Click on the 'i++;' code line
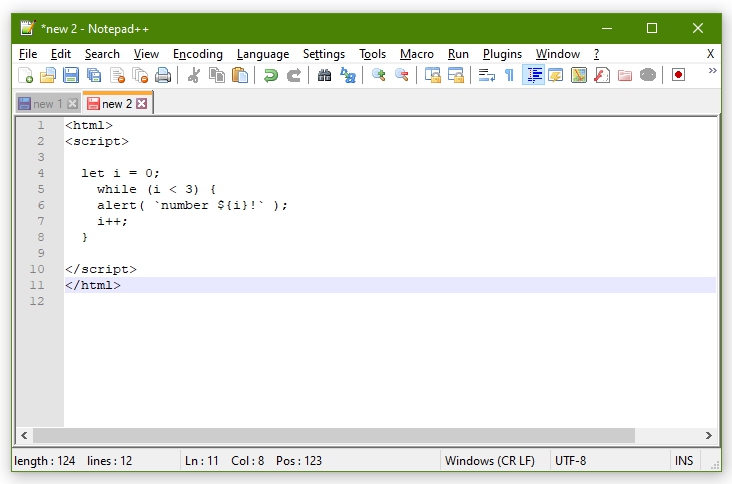The width and height of the screenshot is (732, 484). point(112,221)
